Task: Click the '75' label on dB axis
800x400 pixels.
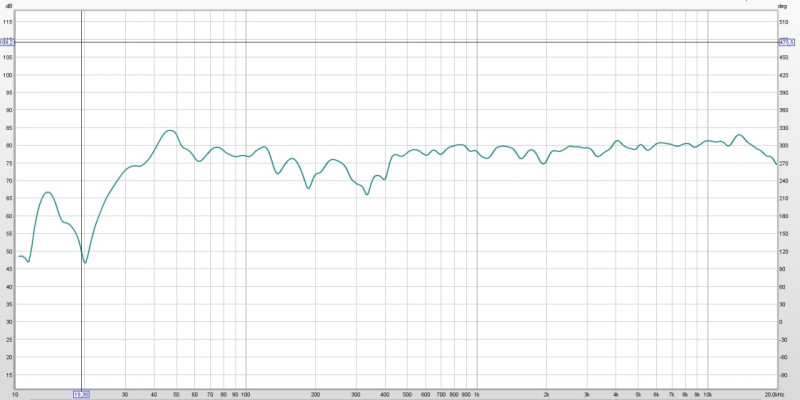Action: [x=8, y=163]
